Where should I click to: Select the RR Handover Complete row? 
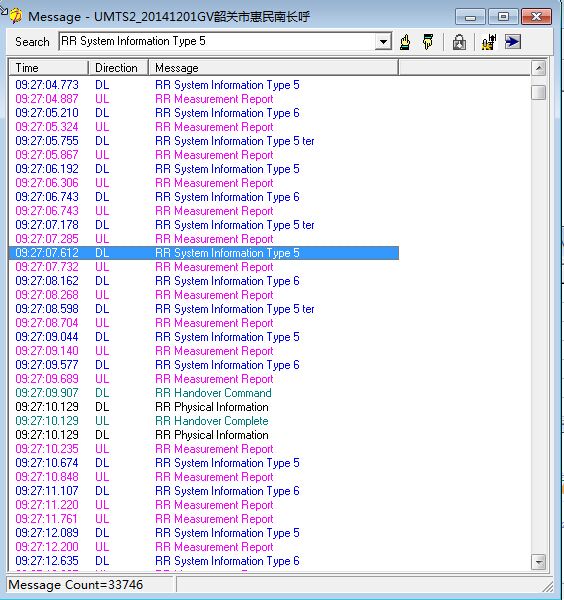[x=204, y=421]
